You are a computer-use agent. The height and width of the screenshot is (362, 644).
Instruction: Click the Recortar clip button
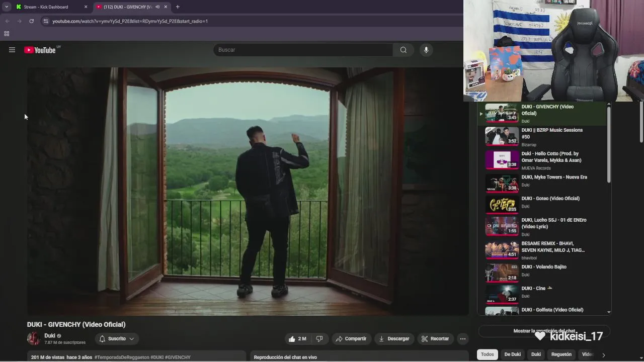click(x=435, y=339)
